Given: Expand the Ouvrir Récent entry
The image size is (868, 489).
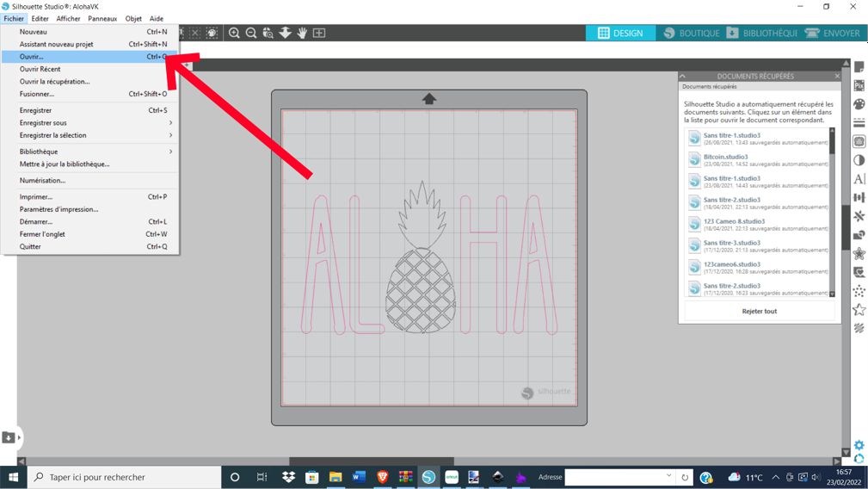Looking at the screenshot, I should [89, 69].
